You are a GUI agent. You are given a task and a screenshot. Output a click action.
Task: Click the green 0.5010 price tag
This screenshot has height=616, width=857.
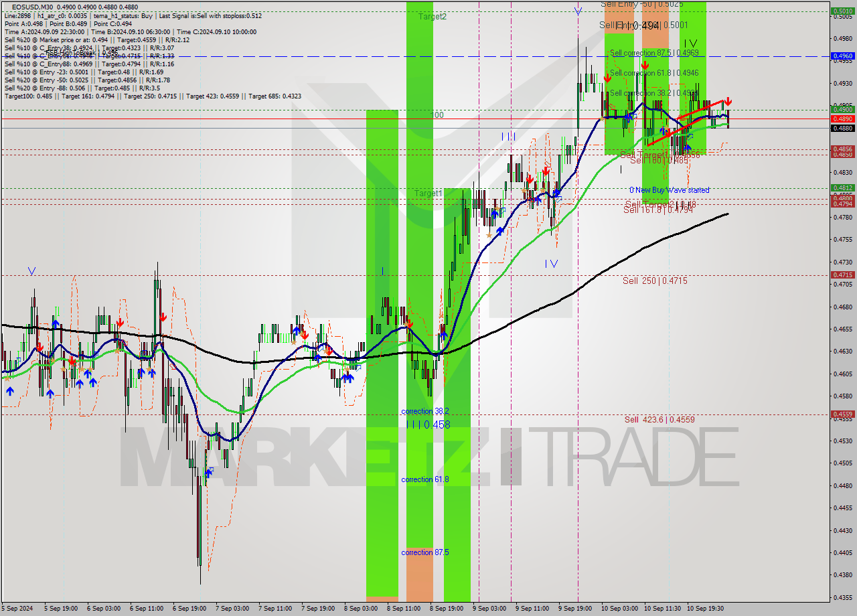click(842, 11)
